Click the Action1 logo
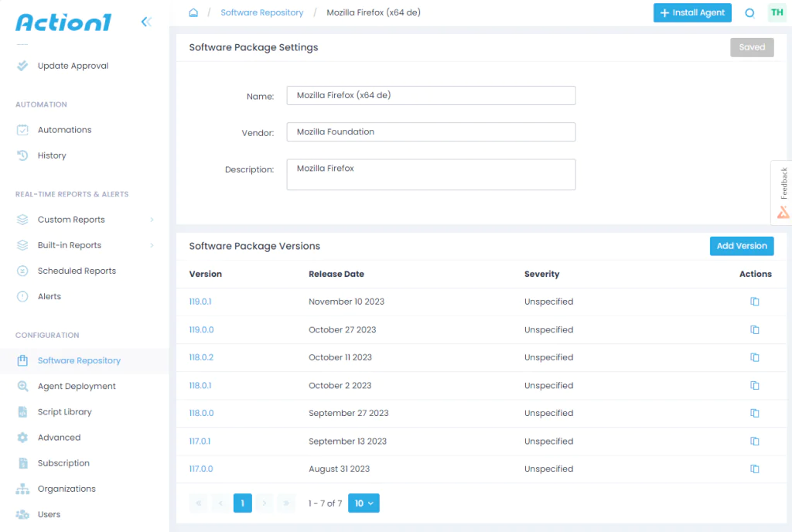The width and height of the screenshot is (792, 532). pos(63,22)
